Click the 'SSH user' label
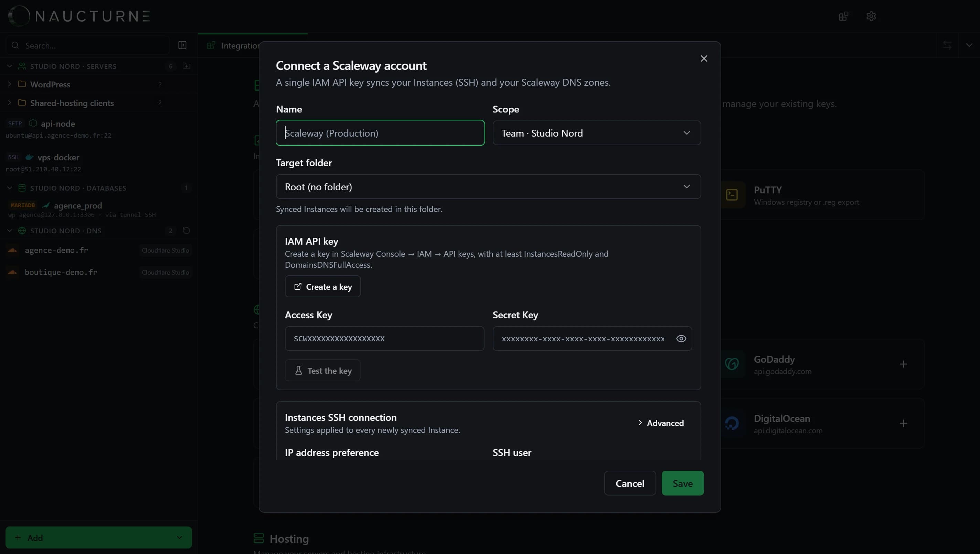 point(512,452)
